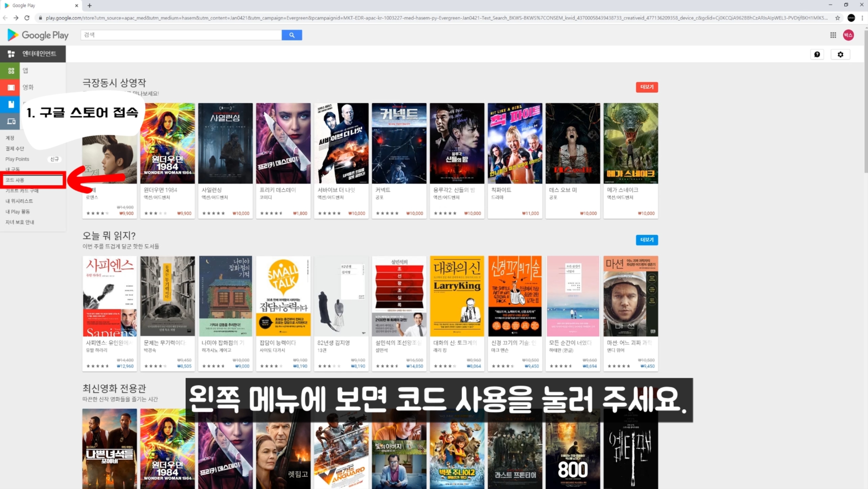868x489 pixels.
Task: Open the 설민석의 조선왕조실록 book cover
Action: tap(399, 296)
